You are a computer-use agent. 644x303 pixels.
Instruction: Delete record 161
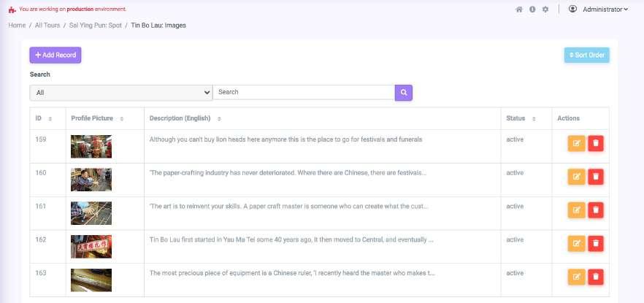tap(596, 210)
